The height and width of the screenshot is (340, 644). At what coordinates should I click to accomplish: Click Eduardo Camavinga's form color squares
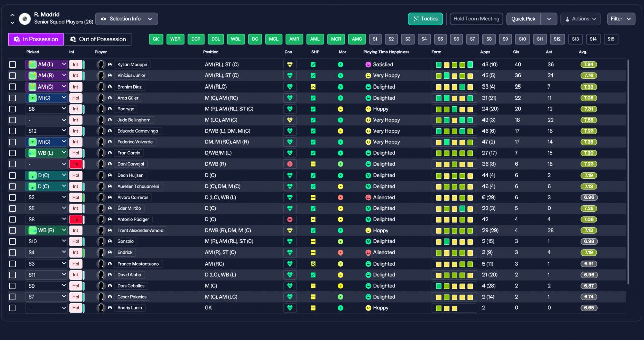[454, 131]
